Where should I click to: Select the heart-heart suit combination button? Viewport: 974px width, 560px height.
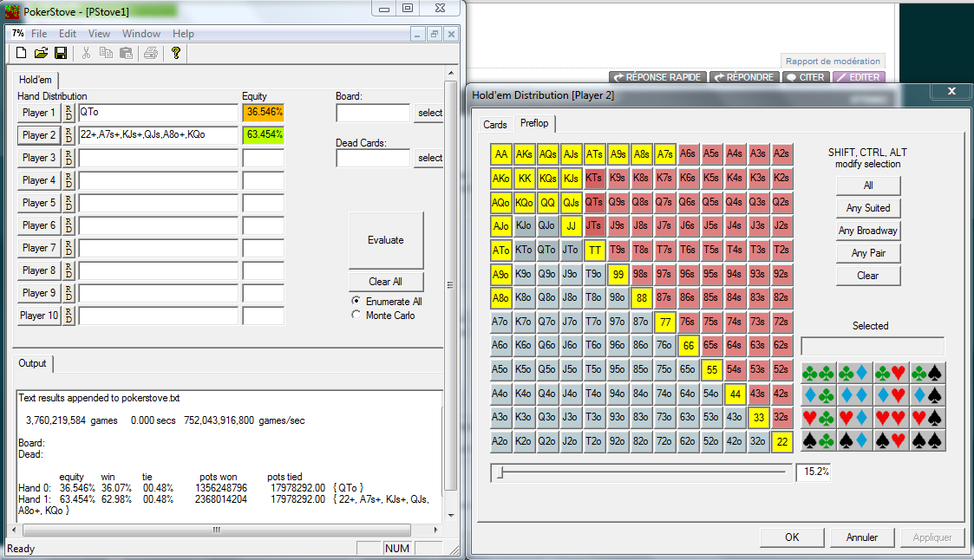coord(891,419)
